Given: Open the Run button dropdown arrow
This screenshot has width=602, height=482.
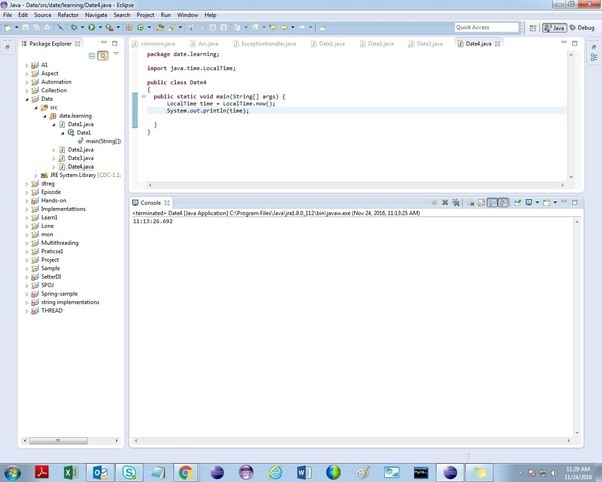Looking at the screenshot, I should pos(100,27).
